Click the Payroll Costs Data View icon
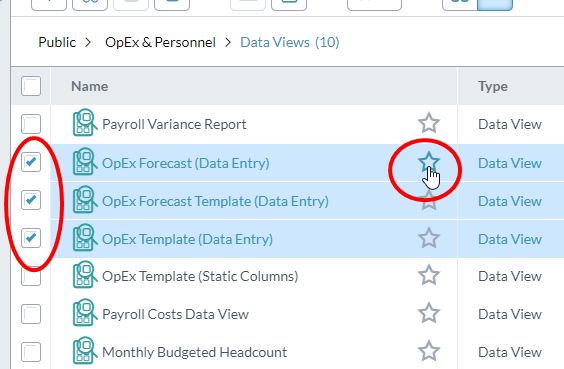Image resolution: width=564 pixels, height=369 pixels. (85, 313)
